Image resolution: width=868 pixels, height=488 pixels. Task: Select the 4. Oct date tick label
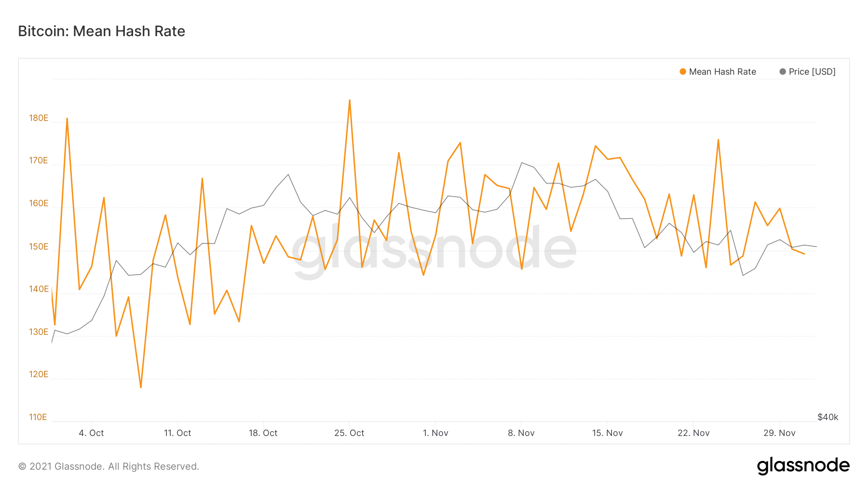click(x=91, y=433)
